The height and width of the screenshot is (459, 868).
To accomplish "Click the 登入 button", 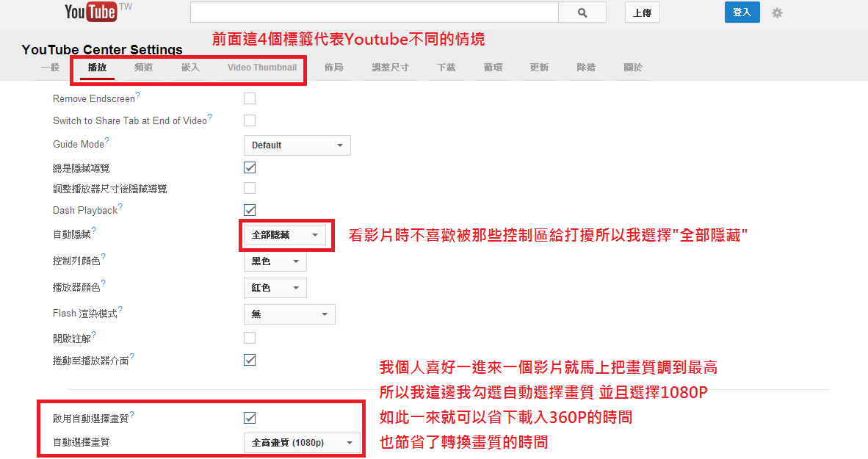I will pos(742,12).
